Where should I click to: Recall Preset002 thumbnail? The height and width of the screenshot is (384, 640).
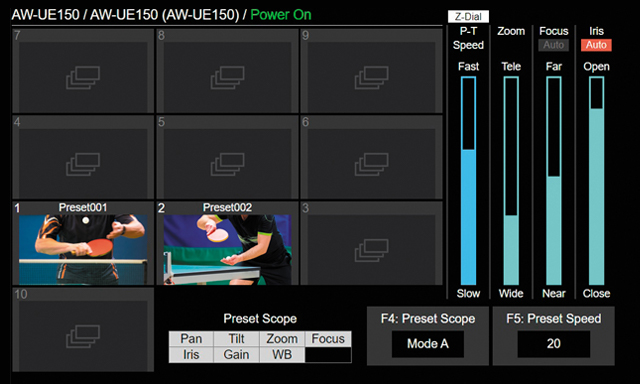[227, 249]
